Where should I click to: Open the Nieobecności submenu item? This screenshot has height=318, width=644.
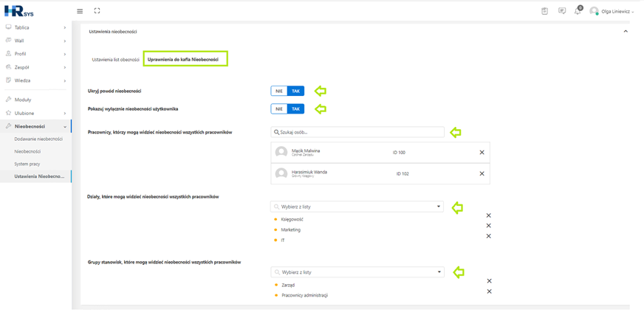pos(27,151)
